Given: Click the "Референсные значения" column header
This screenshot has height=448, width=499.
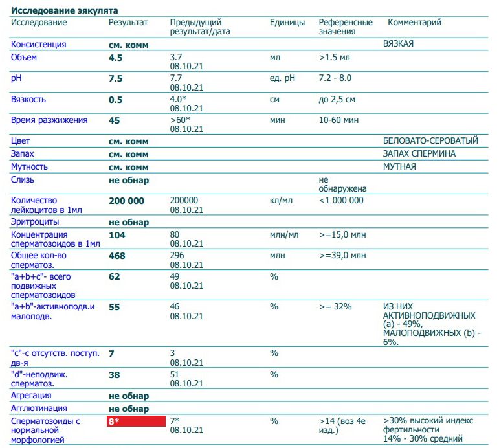Looking at the screenshot, I should [345, 27].
